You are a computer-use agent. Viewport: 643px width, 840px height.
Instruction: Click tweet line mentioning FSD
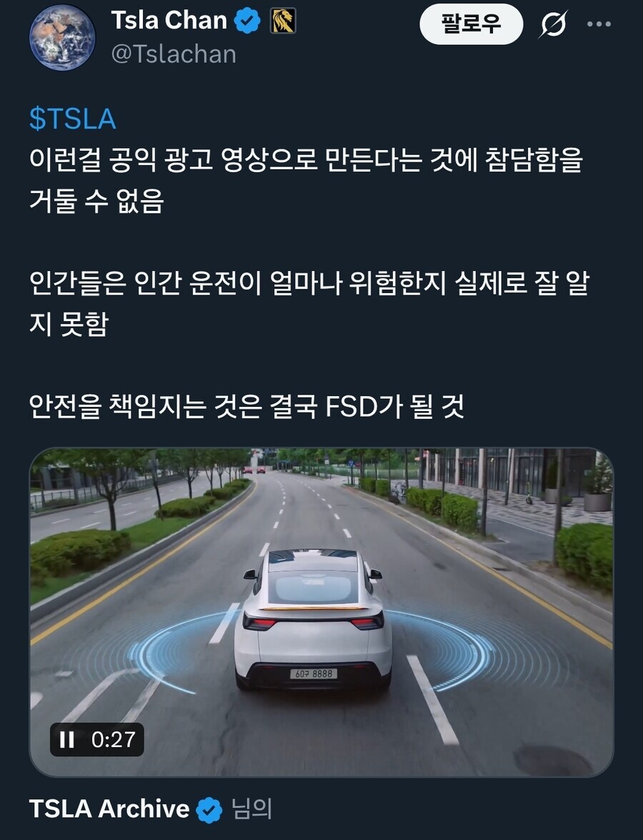(246, 406)
